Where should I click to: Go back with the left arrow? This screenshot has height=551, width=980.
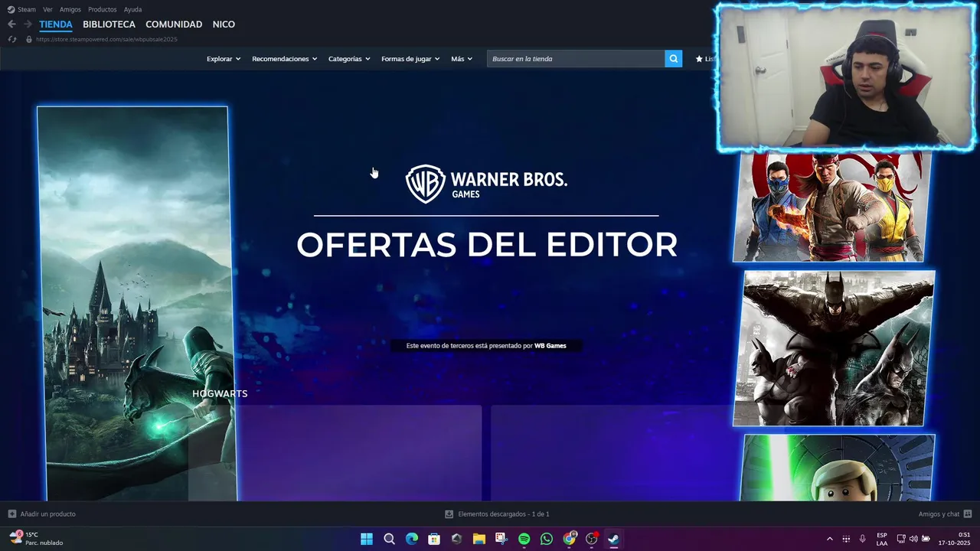pos(11,24)
